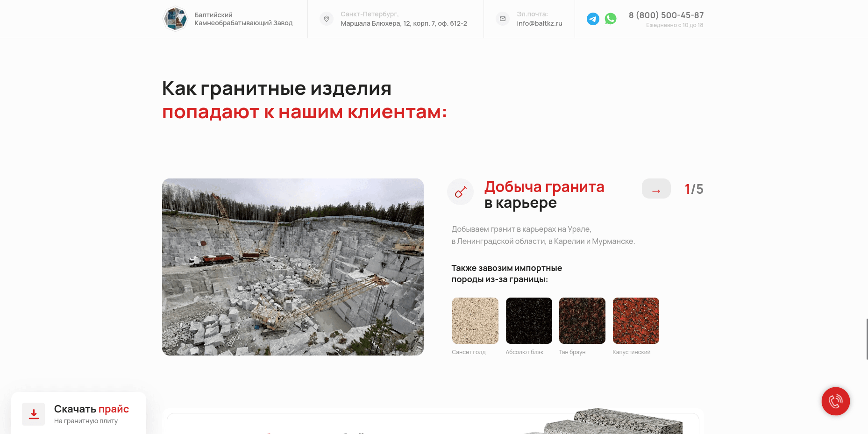The width and height of the screenshot is (868, 434).
Task: Open the granite quarry photo
Action: pyautogui.click(x=293, y=267)
